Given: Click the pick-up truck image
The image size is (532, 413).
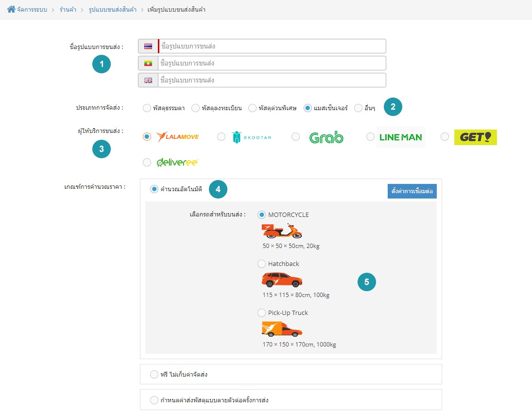Looking at the screenshot, I should click(282, 329).
